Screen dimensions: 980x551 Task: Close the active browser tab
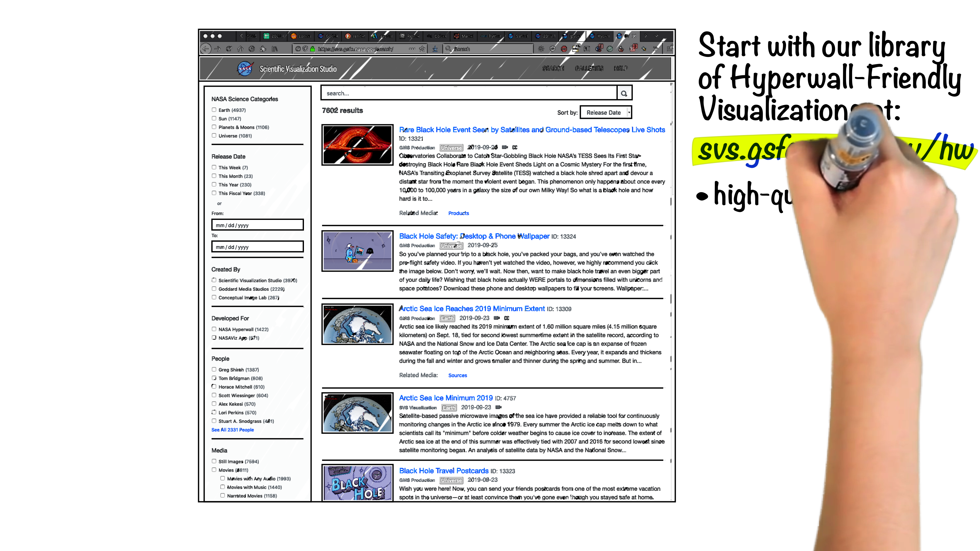click(634, 36)
